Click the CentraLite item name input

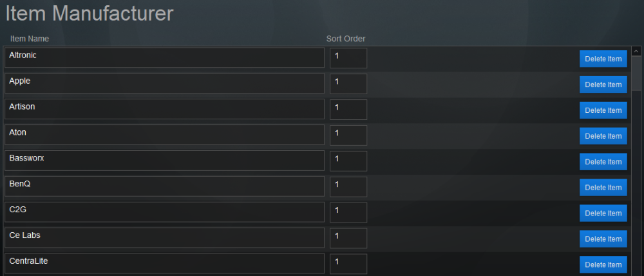click(164, 263)
